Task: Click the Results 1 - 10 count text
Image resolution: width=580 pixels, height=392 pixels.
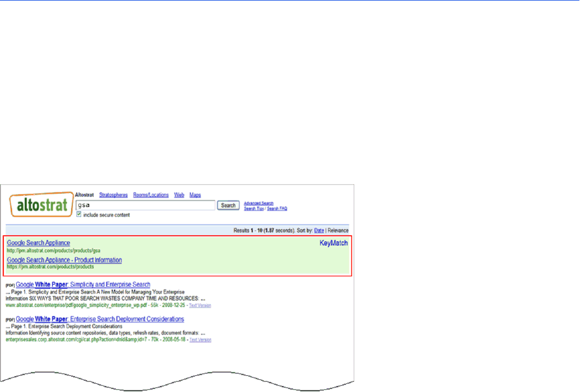Action: point(248,231)
